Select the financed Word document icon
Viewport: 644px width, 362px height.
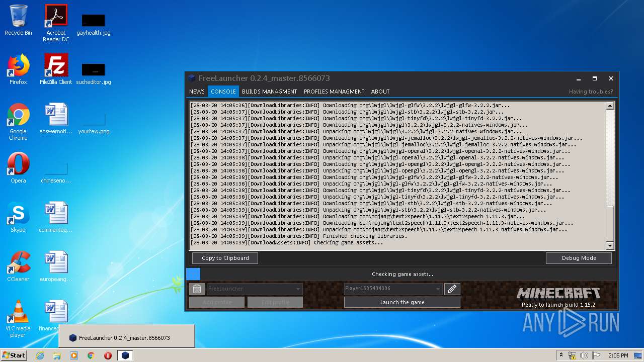click(x=56, y=316)
